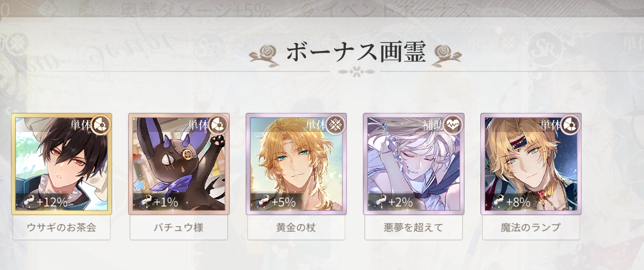
Task: Click bonus icon beside +2%
Action: click(x=381, y=202)
